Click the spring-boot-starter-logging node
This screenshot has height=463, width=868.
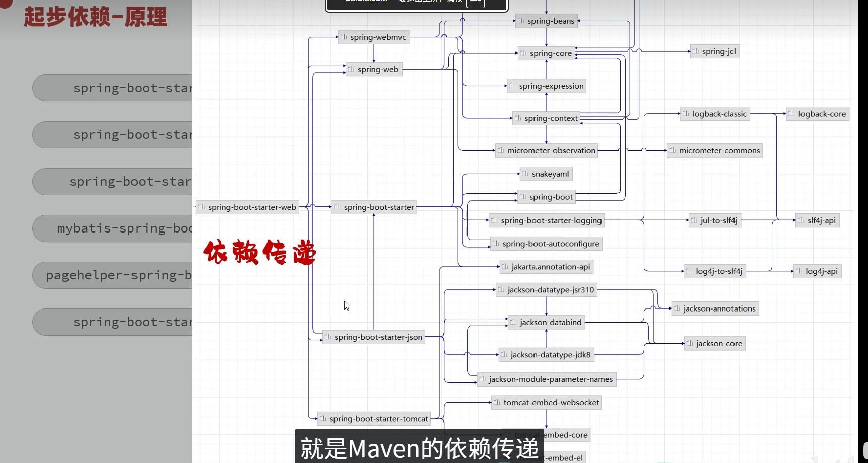point(547,220)
